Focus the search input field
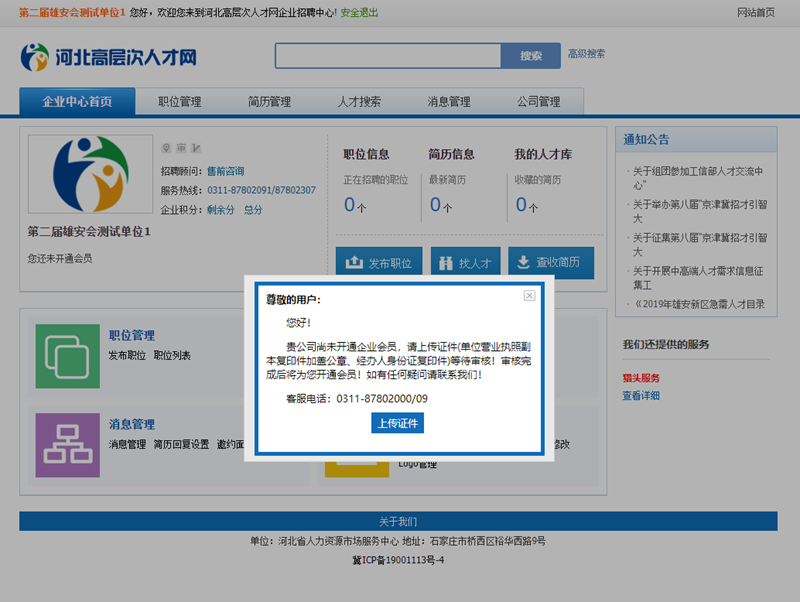The width and height of the screenshot is (800, 602). [388, 55]
